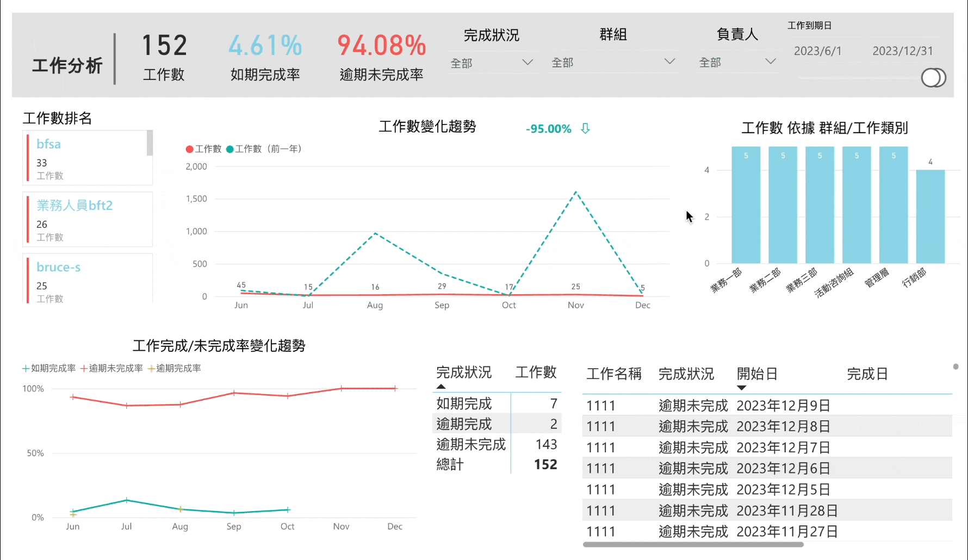968x560 pixels.
Task: Click the 4.61% 如期完成率 KPI
Action: click(265, 57)
